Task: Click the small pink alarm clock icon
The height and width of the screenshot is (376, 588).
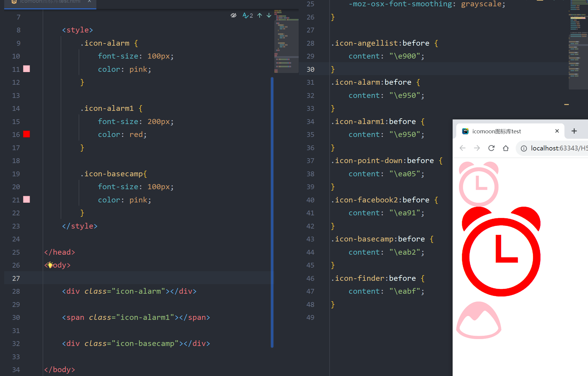Action: [479, 183]
